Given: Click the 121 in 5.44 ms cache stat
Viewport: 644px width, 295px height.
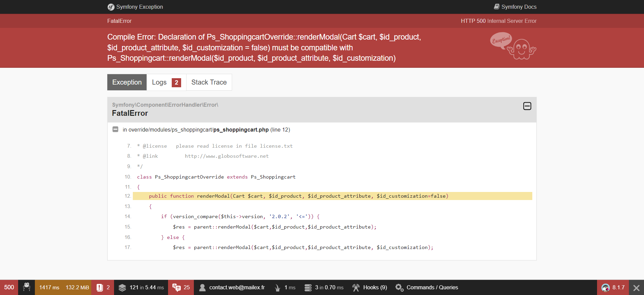Looking at the screenshot, I should pos(147,287).
